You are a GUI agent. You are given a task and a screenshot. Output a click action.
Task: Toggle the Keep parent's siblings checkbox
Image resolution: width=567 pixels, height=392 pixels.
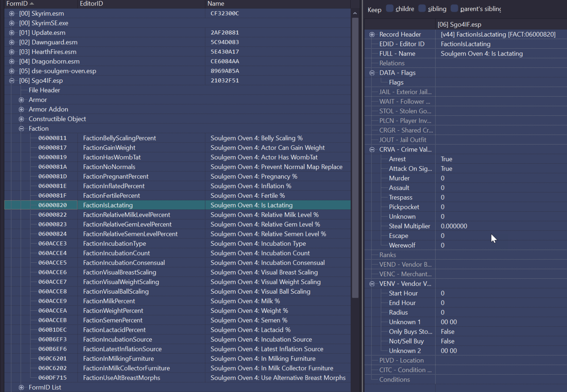pyautogui.click(x=454, y=8)
